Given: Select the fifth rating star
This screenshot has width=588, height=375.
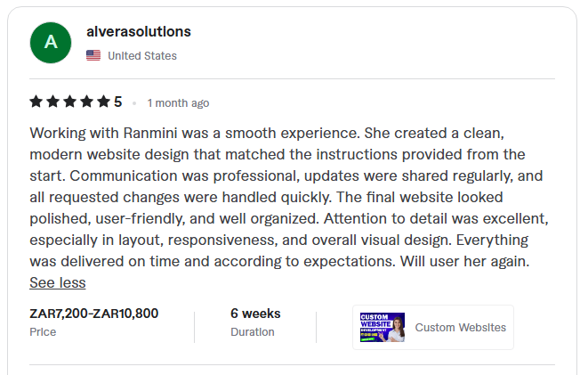Looking at the screenshot, I should click(x=104, y=102).
